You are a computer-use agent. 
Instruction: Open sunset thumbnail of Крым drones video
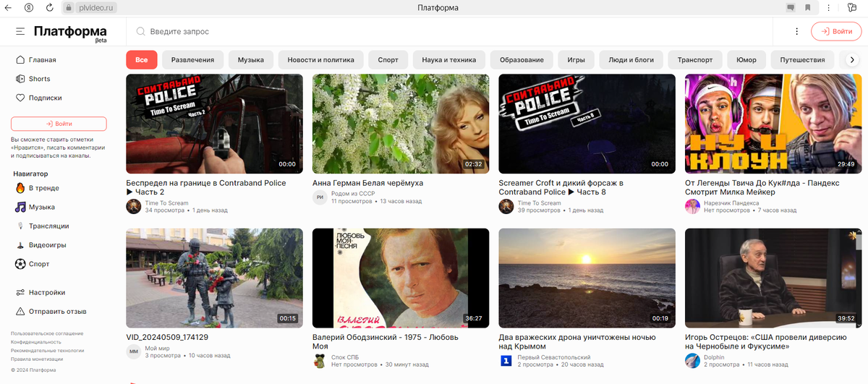[x=587, y=278]
